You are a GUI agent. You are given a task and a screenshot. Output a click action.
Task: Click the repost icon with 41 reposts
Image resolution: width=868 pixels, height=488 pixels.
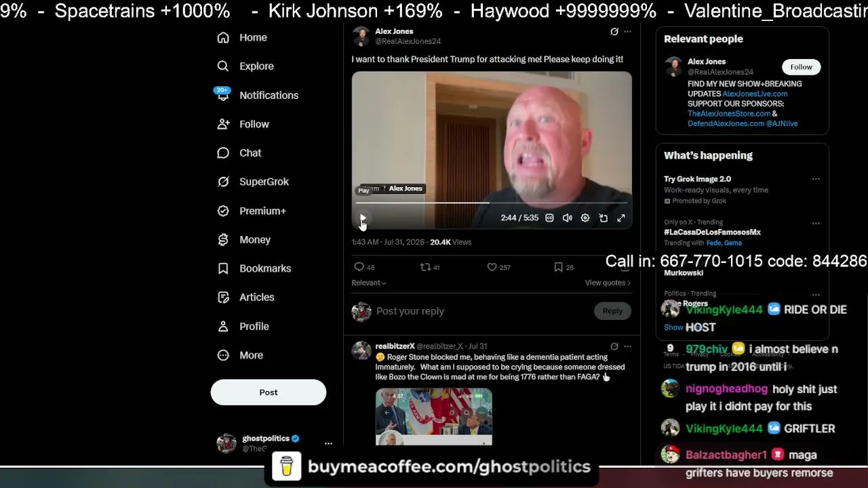point(425,267)
